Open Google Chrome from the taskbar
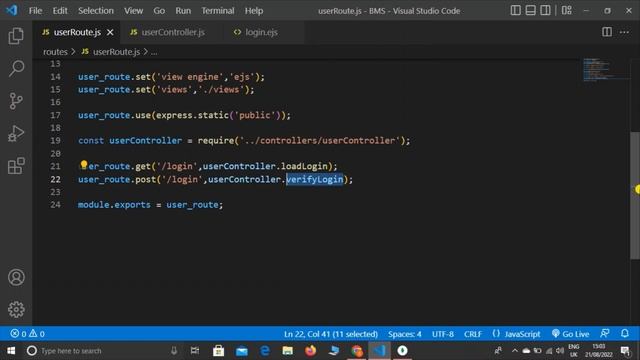Image resolution: width=640 pixels, height=360 pixels. point(357,351)
